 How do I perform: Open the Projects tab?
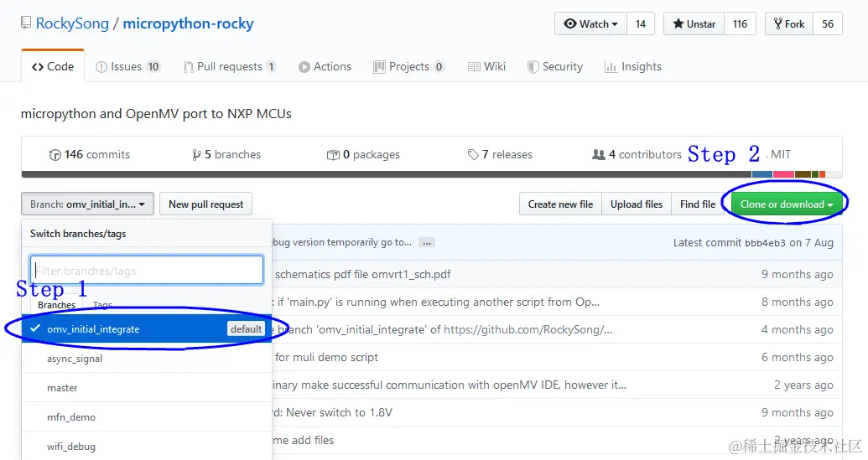pos(408,66)
